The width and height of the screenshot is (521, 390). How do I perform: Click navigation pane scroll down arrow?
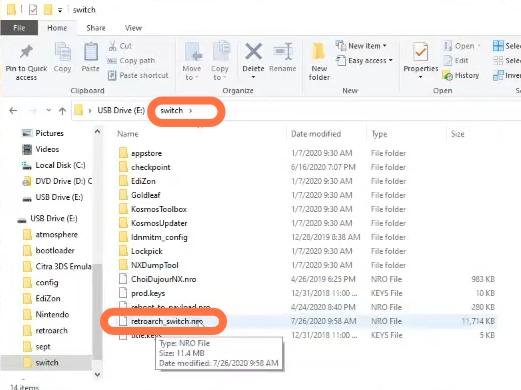click(97, 375)
